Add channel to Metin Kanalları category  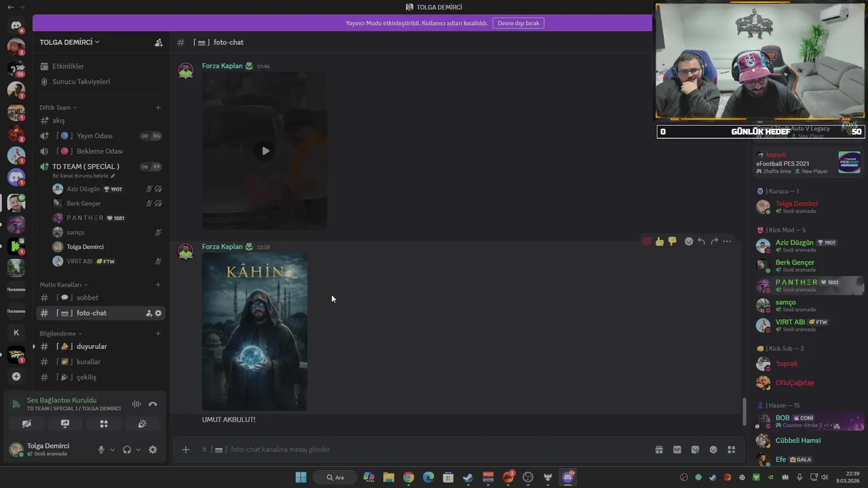pos(158,285)
